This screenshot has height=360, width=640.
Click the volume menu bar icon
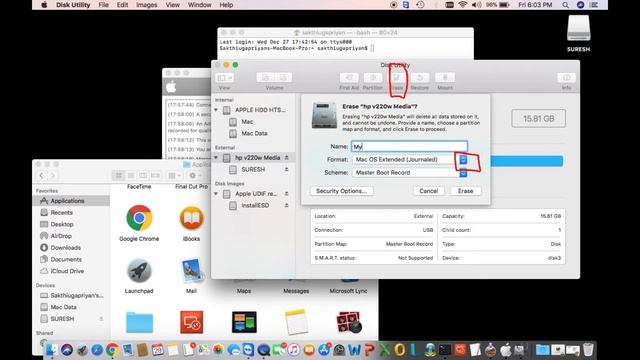[x=476, y=5]
